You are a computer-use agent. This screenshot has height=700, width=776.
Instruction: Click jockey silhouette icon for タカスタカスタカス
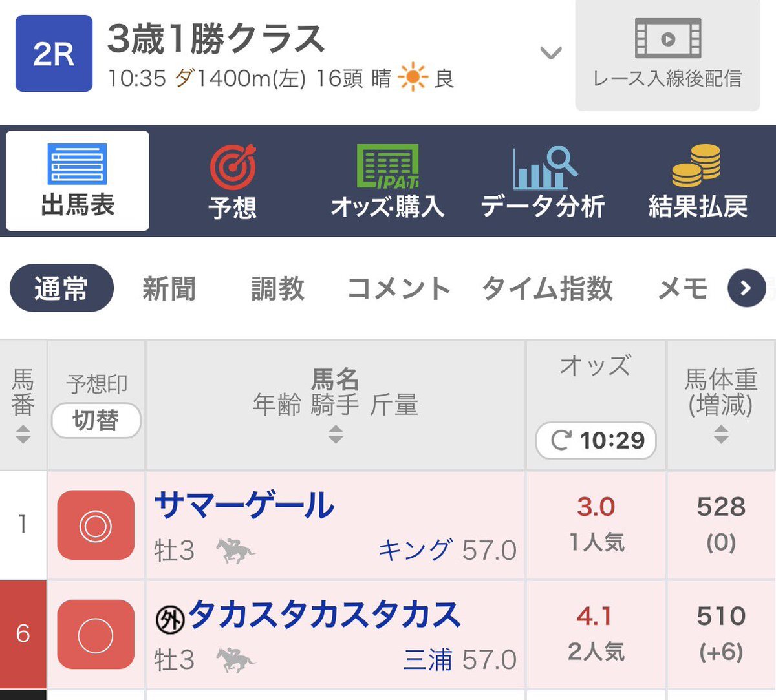pos(235,659)
